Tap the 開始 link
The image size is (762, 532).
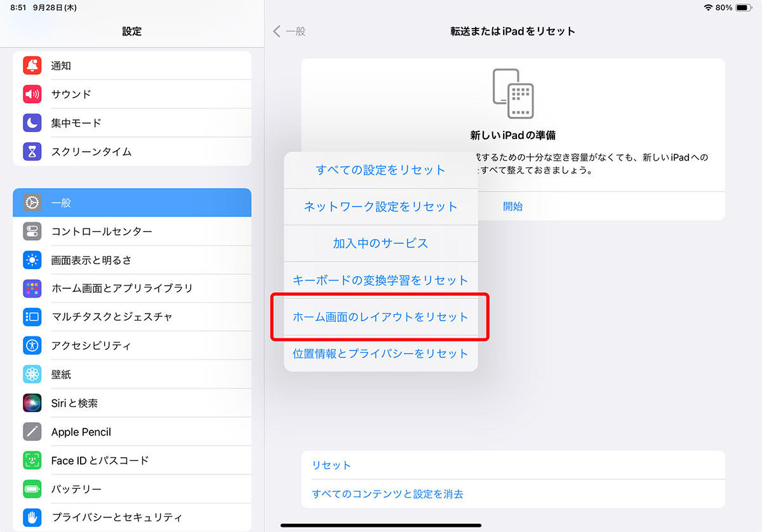[513, 206]
